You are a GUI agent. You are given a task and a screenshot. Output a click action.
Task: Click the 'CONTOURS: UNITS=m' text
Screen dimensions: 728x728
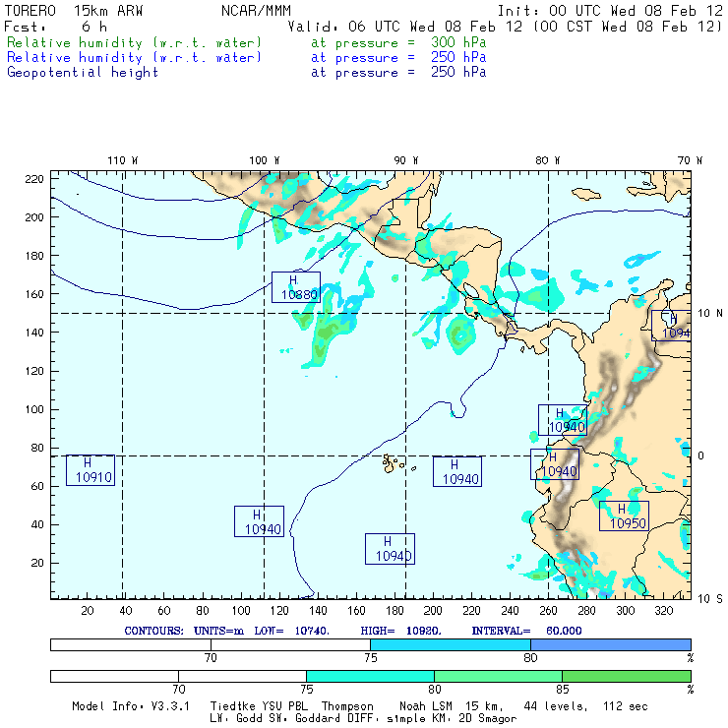click(184, 631)
